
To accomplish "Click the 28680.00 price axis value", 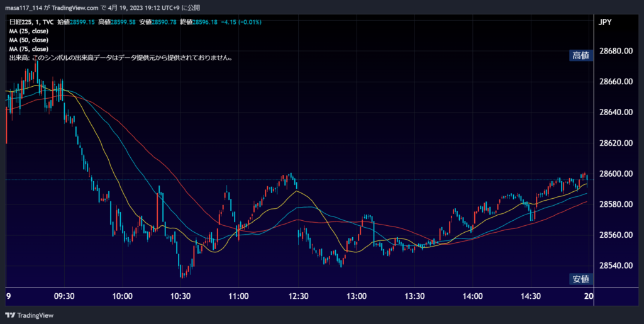I will point(616,51).
